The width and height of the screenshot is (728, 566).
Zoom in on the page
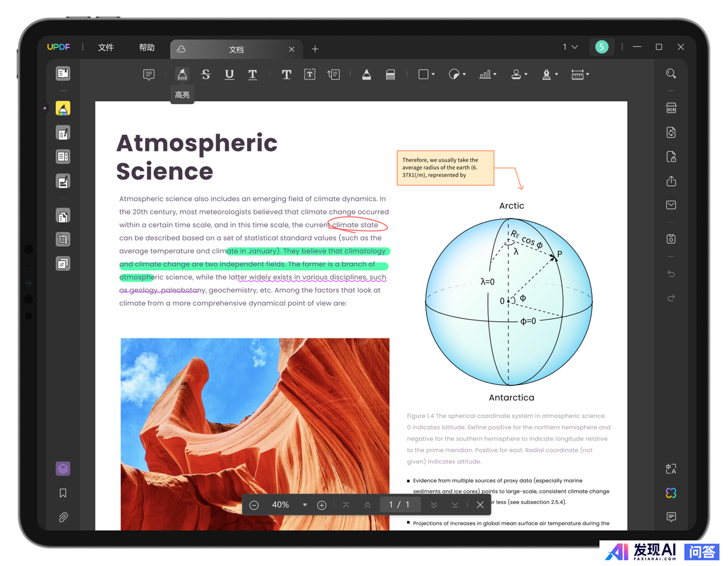(322, 505)
